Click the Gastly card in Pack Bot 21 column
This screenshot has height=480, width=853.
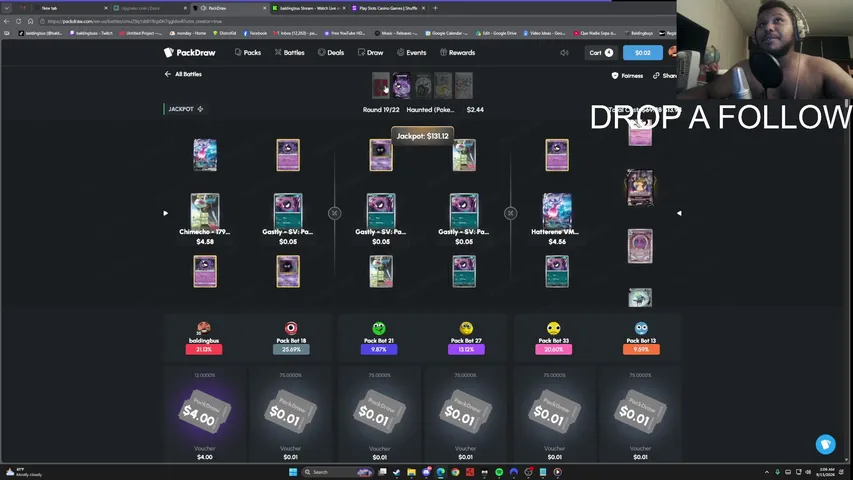pyautogui.click(x=381, y=210)
